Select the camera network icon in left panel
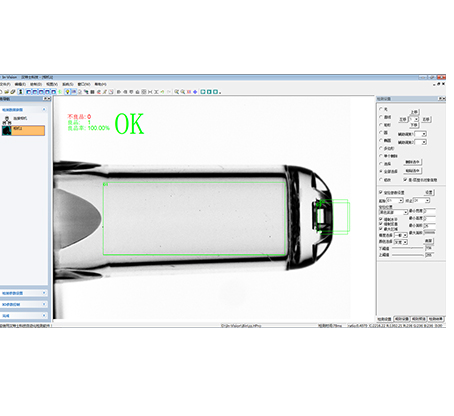Viewport: 454px width, 416px height. (x=7, y=120)
